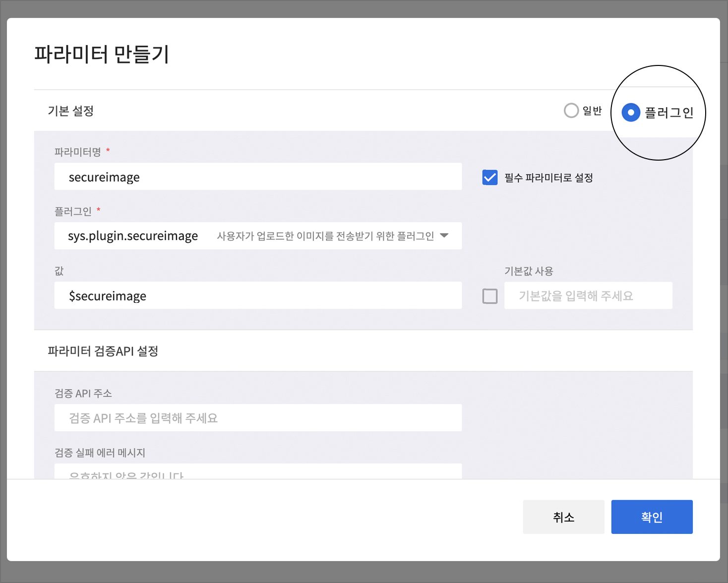The image size is (728, 583).
Task: Click the 파라미터명 field label
Action: (x=78, y=152)
